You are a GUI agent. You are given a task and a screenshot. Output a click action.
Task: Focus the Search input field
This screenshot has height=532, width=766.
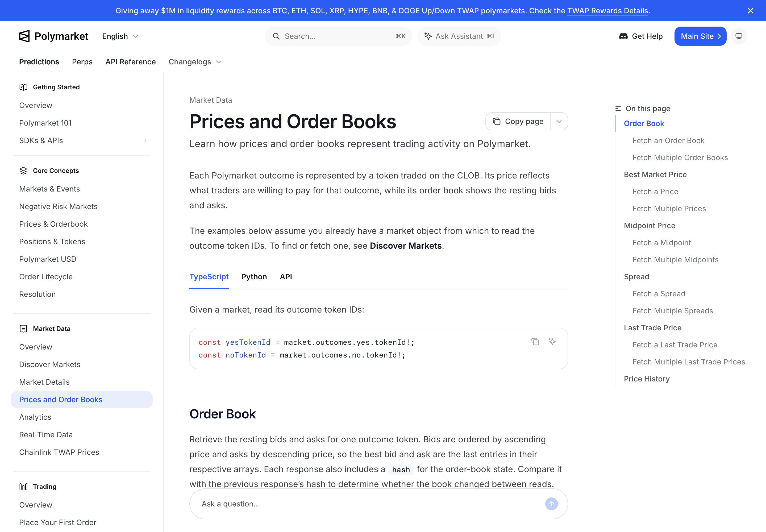pos(338,36)
